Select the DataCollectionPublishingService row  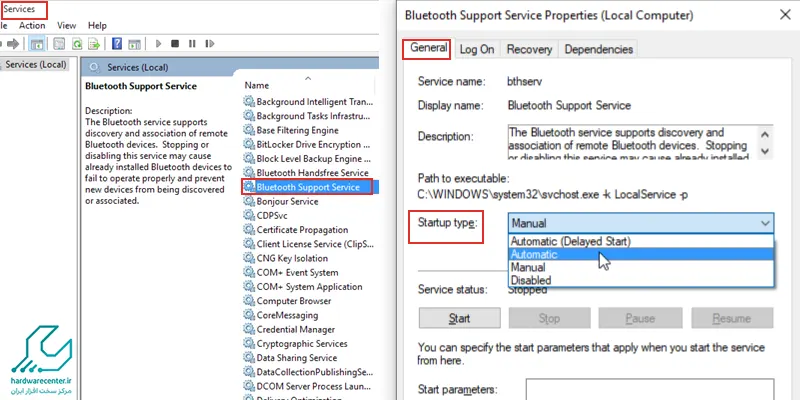(308, 372)
